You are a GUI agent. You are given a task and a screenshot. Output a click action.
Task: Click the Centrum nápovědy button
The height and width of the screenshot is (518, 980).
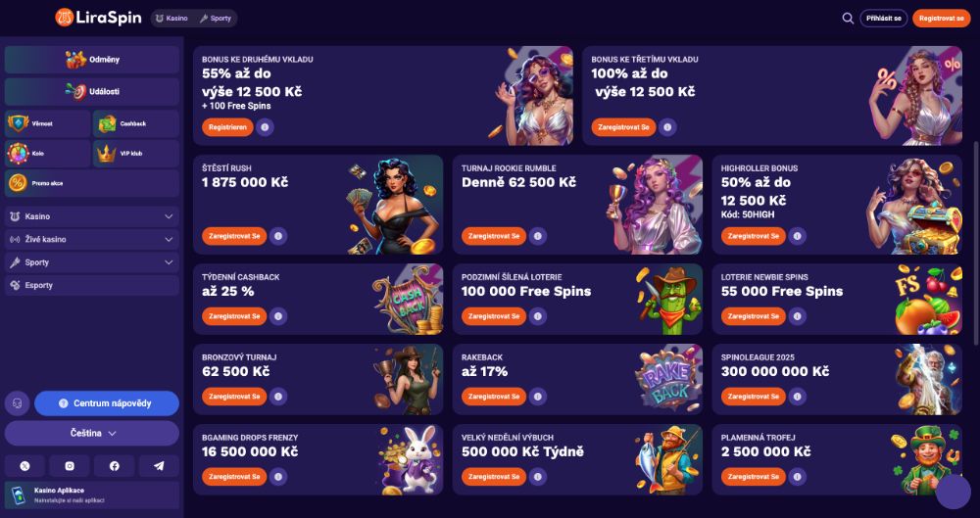pos(107,403)
